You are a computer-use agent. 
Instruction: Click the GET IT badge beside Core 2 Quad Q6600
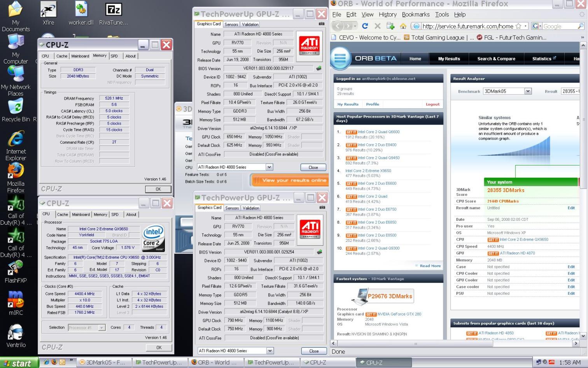point(351,132)
